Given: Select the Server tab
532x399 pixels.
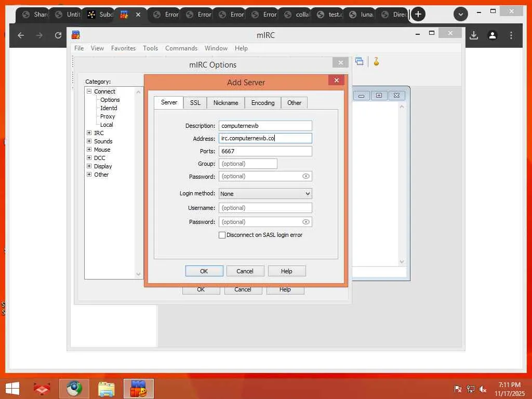Looking at the screenshot, I should tap(169, 102).
